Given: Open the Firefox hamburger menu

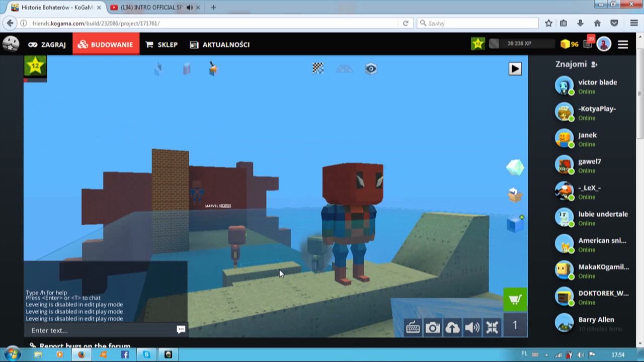Looking at the screenshot, I should tap(634, 23).
